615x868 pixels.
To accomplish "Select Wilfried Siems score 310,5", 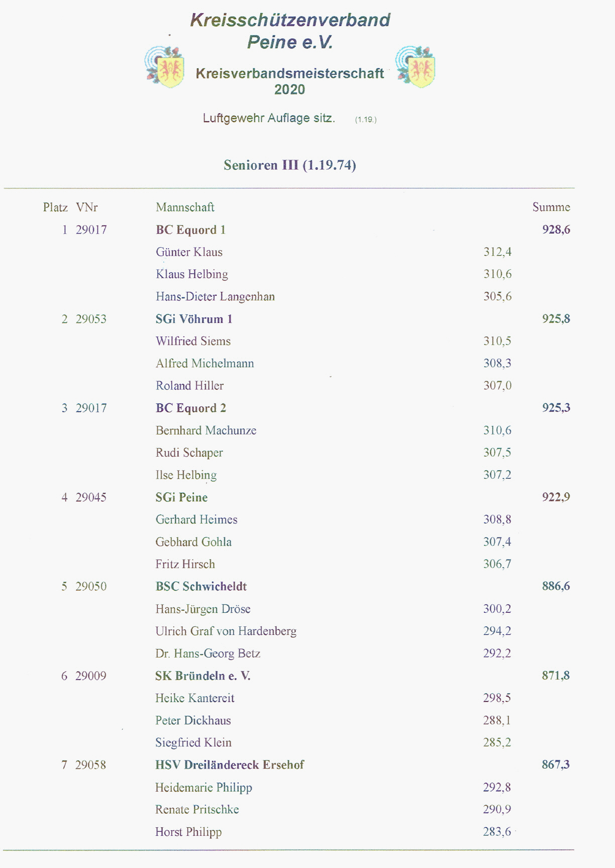I will click(497, 341).
